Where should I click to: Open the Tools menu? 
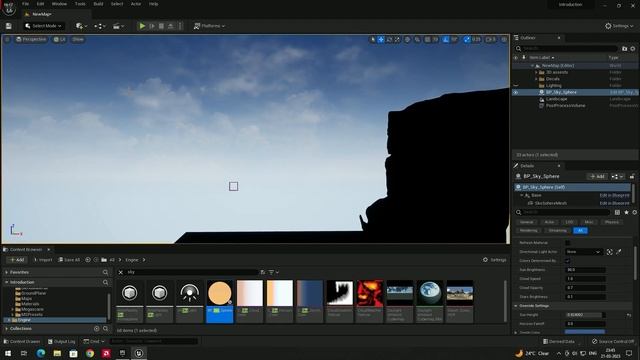80,4
